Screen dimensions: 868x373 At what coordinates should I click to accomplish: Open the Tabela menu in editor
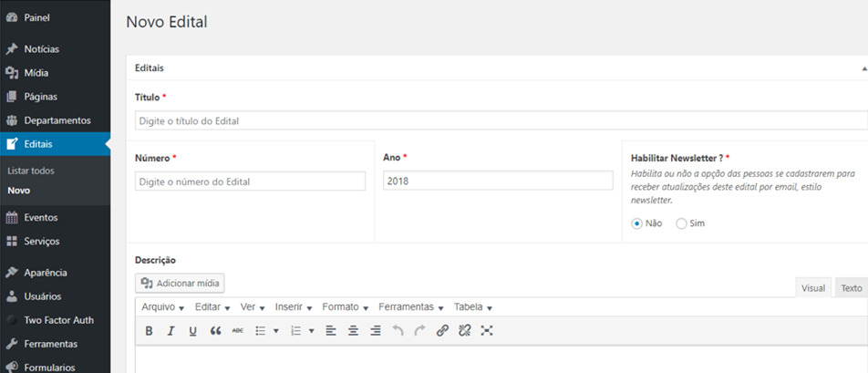tap(472, 307)
